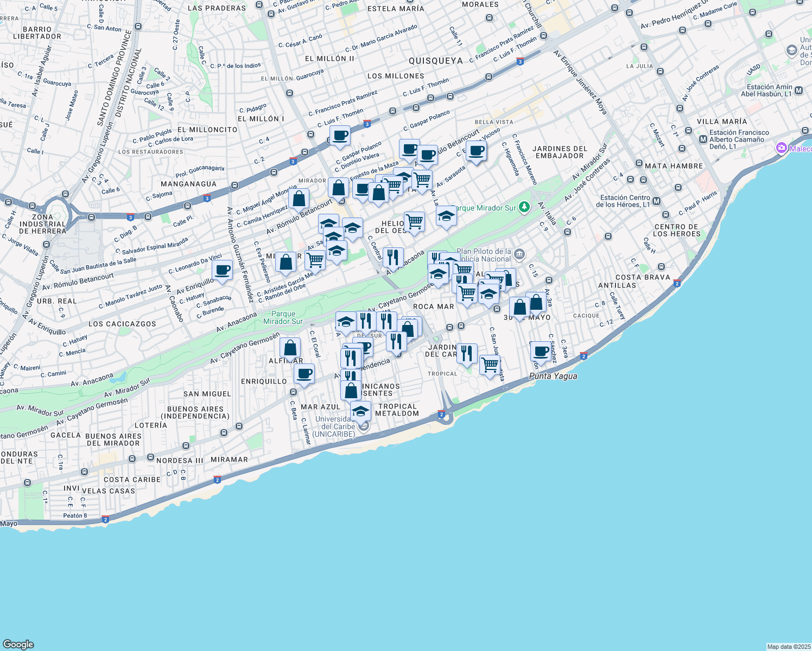Click the shopping bag marker near 30 de Mayo
Image resolution: width=812 pixels, height=651 pixels.
point(519,307)
